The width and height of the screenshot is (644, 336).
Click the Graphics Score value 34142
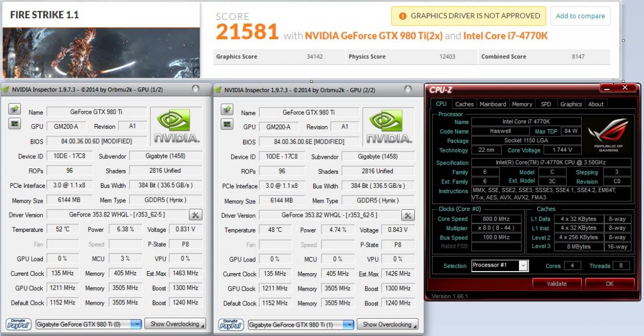(314, 56)
